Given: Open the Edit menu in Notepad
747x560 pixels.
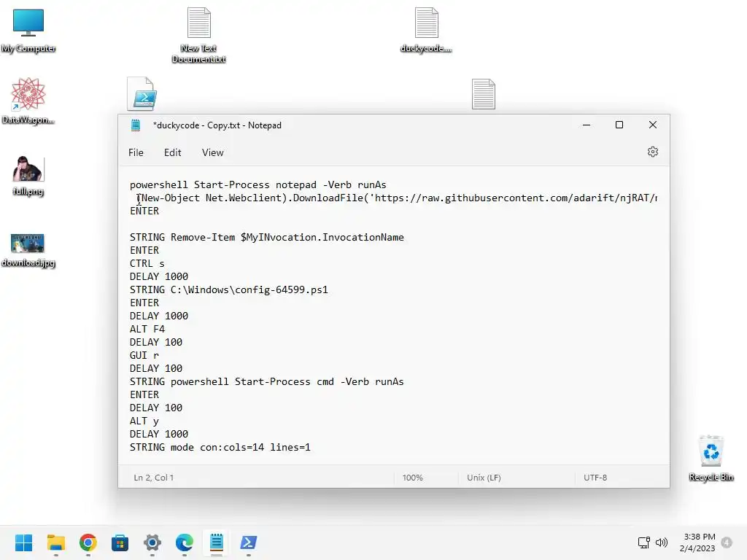Looking at the screenshot, I should (x=172, y=152).
